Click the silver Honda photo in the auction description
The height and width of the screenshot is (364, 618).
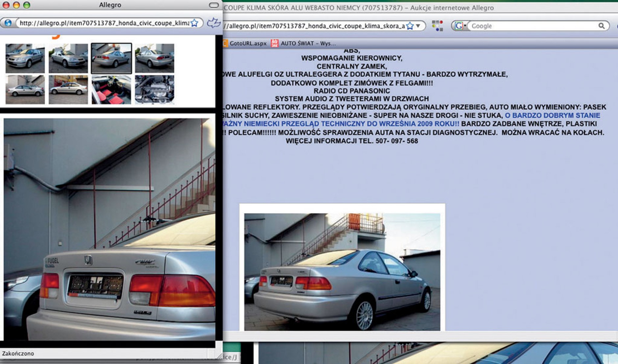[342, 272]
